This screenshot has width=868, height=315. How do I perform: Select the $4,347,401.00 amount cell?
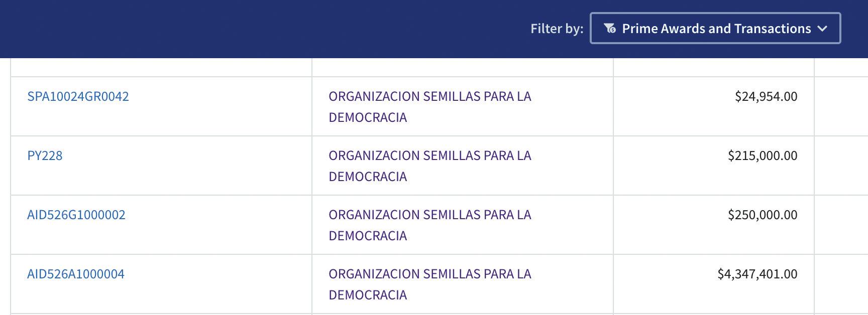click(x=757, y=274)
